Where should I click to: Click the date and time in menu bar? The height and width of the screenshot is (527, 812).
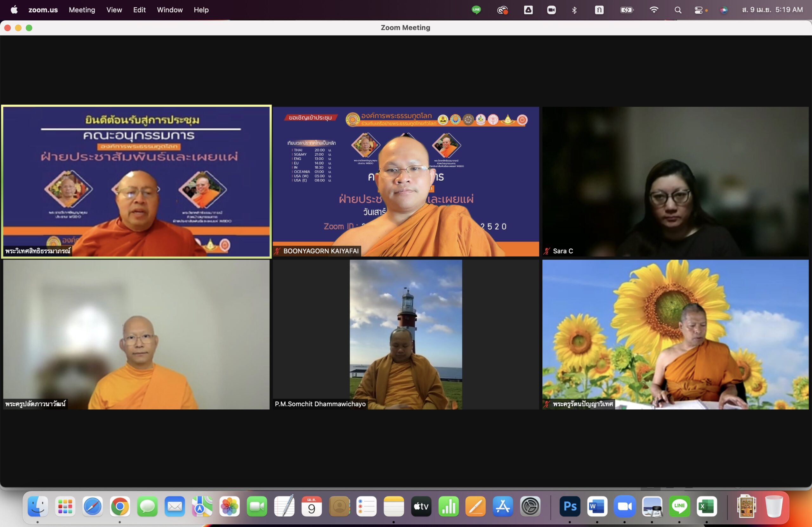(772, 10)
